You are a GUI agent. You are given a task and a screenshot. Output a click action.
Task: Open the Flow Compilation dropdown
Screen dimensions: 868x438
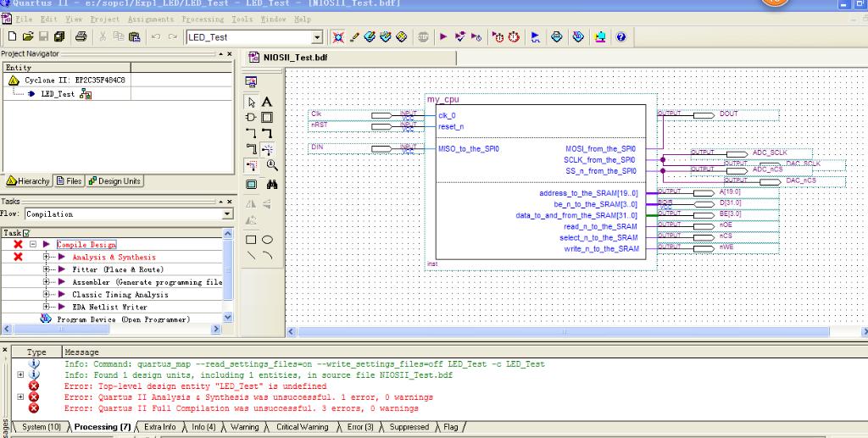point(227,214)
